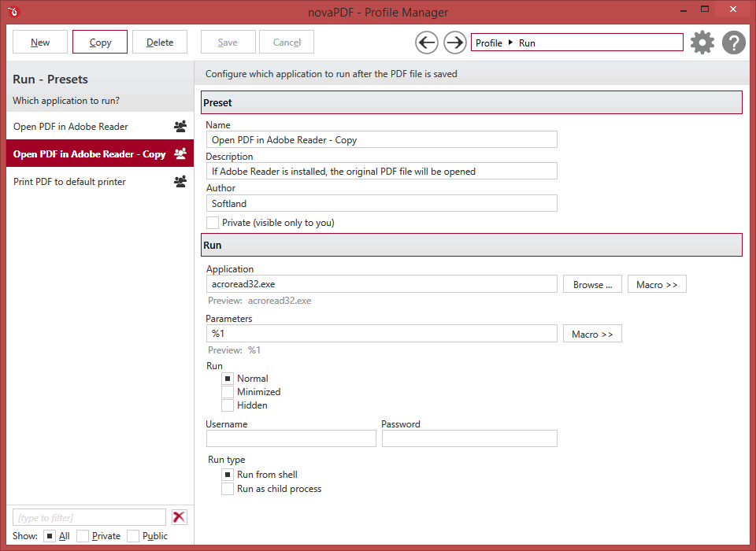Screen dimensions: 756x551
Task: Open help via the question mark icon
Action: tap(734, 43)
